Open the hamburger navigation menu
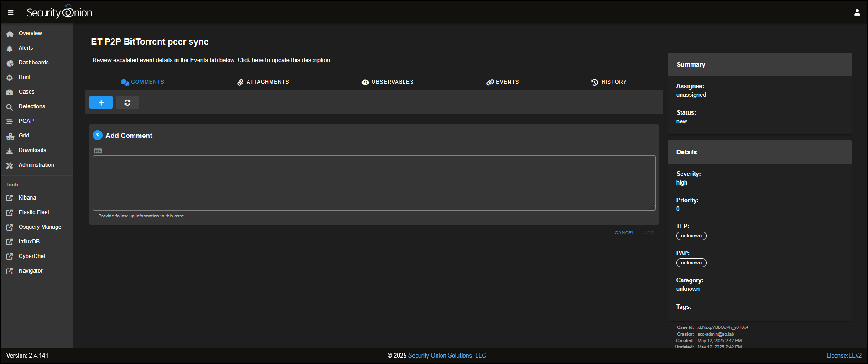The width and height of the screenshot is (868, 364). (10, 12)
